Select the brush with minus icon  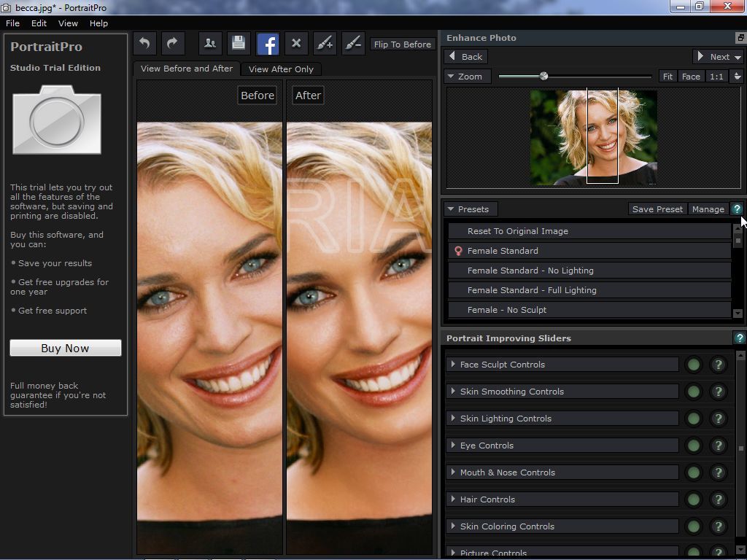353,44
